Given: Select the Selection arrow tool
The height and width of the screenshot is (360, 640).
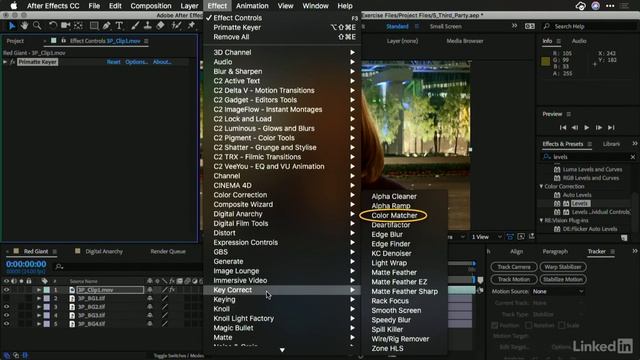Looking at the screenshot, I should pos(12,26).
